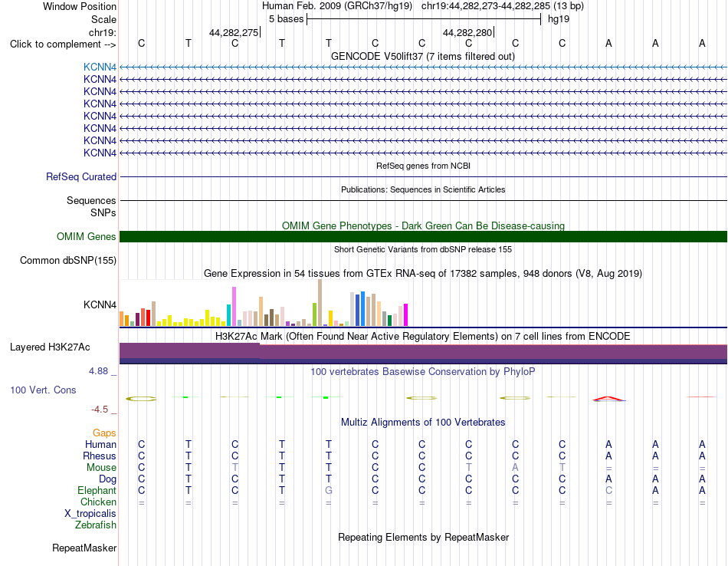
Task: Click the dark green OMIM gene bar
Action: pos(424,236)
